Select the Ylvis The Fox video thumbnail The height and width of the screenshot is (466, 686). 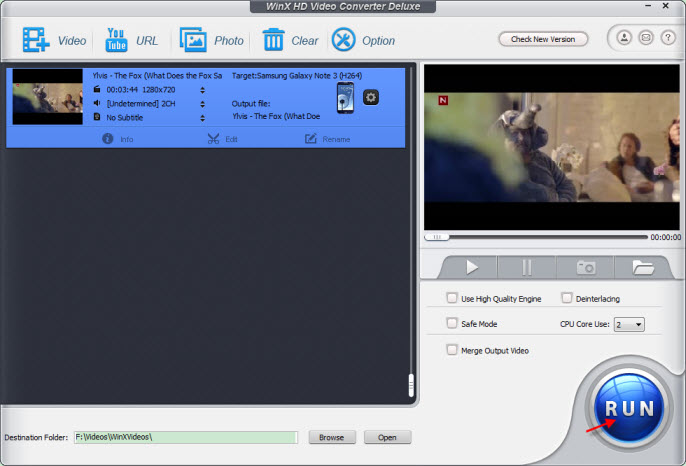tap(48, 97)
